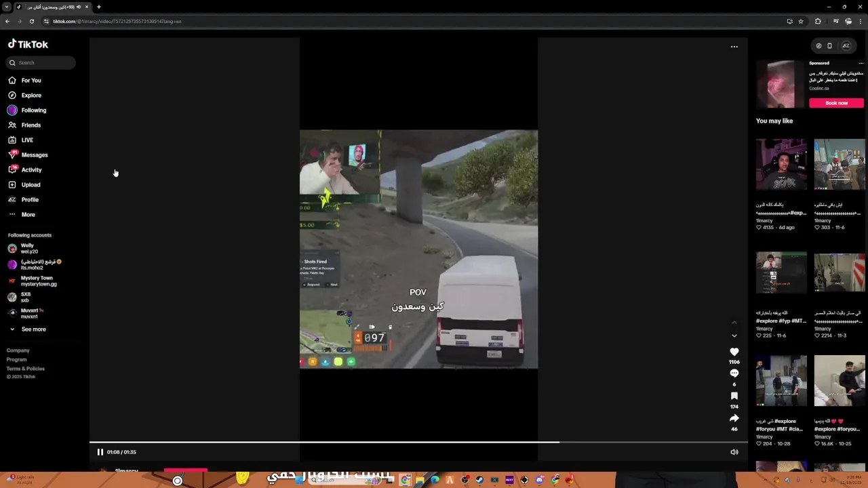868x488 pixels.
Task: Open the phone icon in top-right pill
Action: point(829,46)
